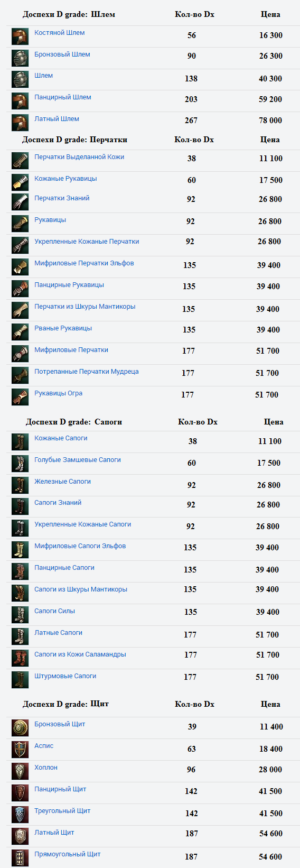The image size is (300, 868).
Task: Open the Латный Шлем link
Action: click(x=57, y=119)
